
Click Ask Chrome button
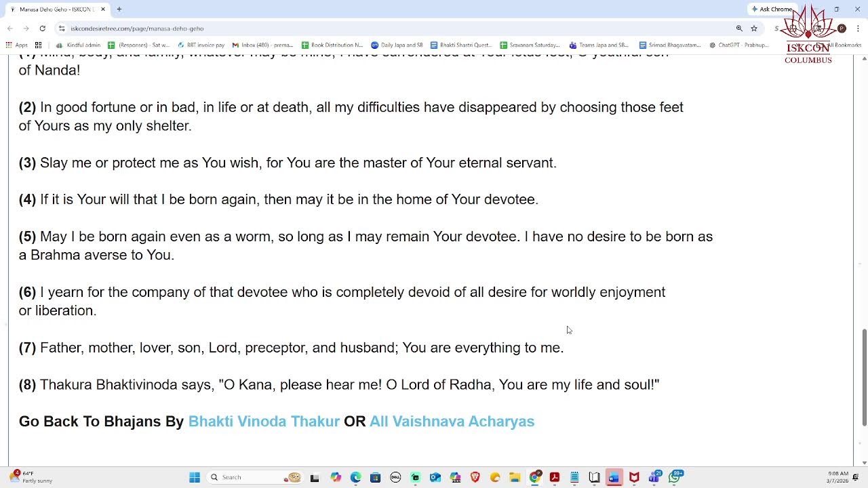coord(772,9)
